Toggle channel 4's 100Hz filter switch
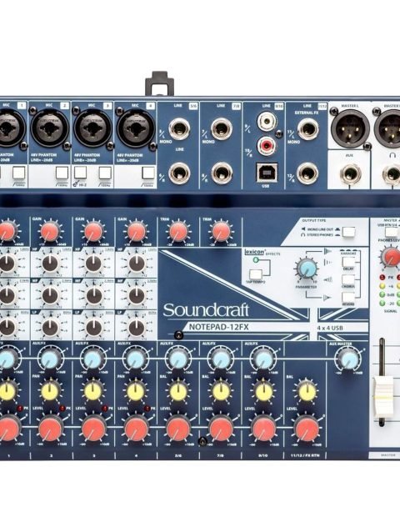Image resolution: width=400 pixels, height=532 pixels. click(x=148, y=173)
